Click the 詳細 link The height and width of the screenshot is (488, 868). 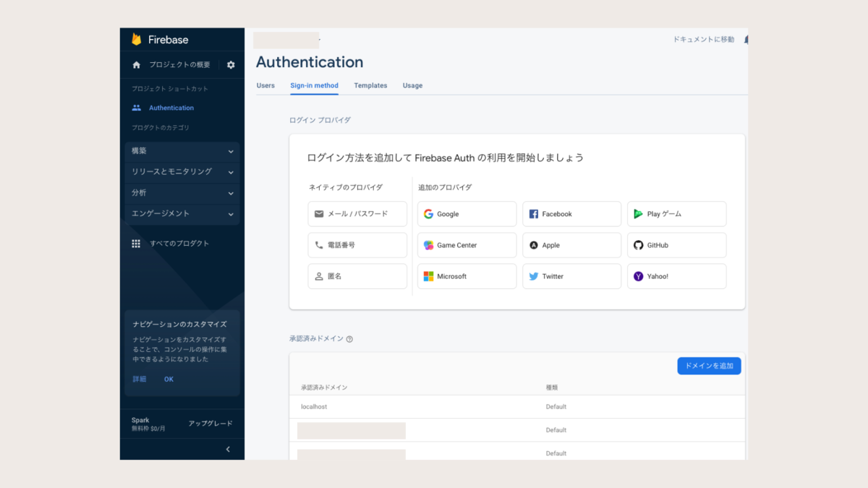point(139,380)
